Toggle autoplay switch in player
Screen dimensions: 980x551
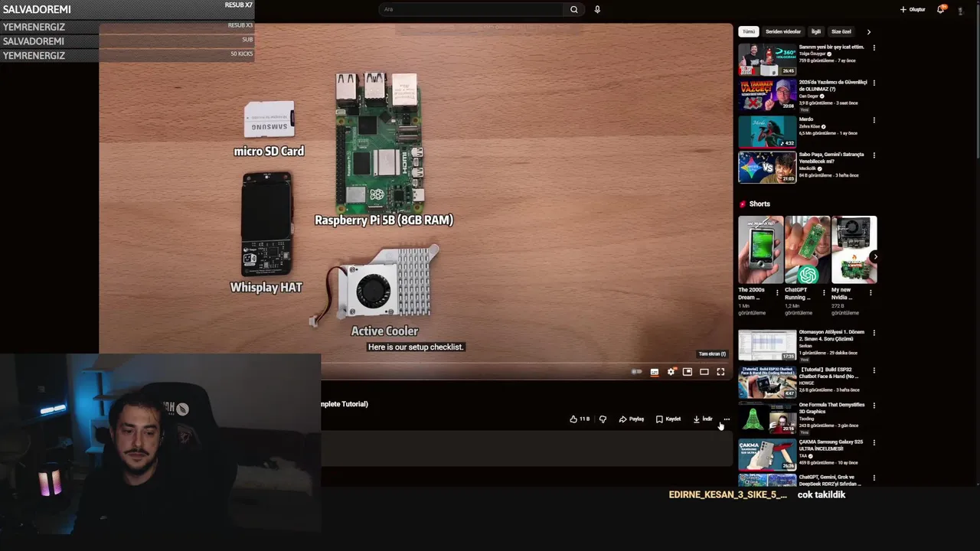[636, 372]
